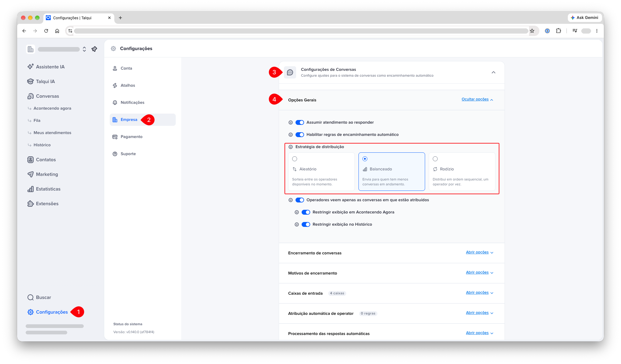Reload the page with the refresh button

pyautogui.click(x=46, y=31)
